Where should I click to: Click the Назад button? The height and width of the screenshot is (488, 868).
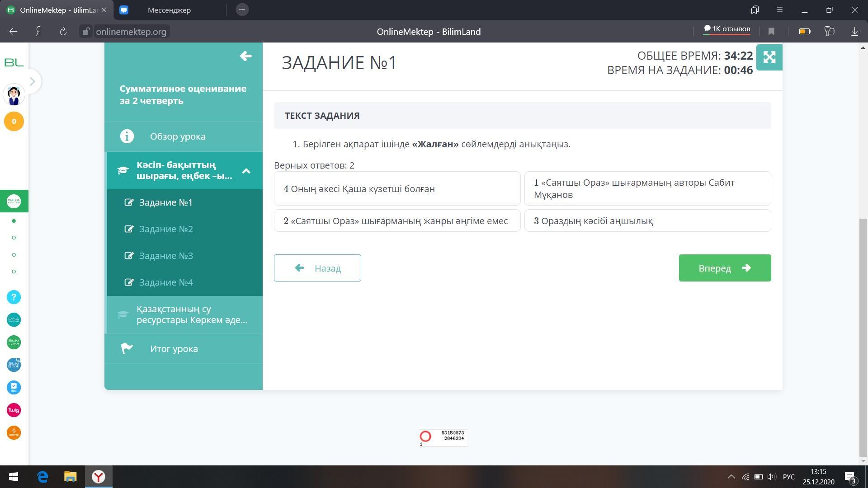[317, 268]
